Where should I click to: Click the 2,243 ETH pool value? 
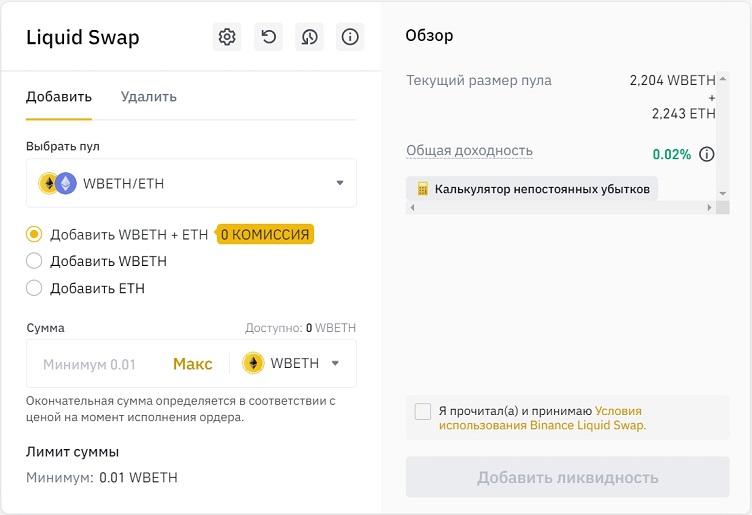click(x=683, y=114)
